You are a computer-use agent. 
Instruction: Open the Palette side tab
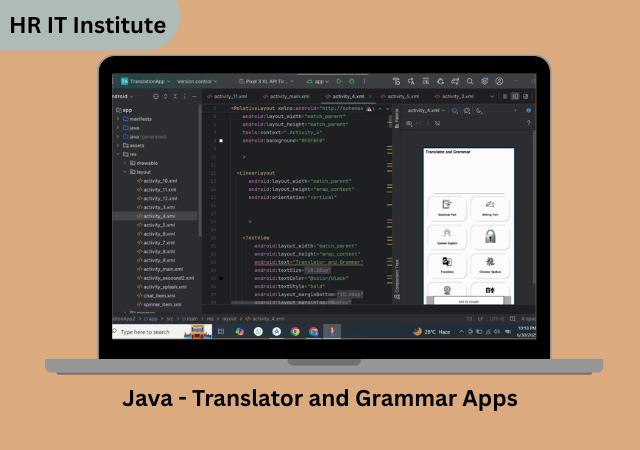(397, 118)
